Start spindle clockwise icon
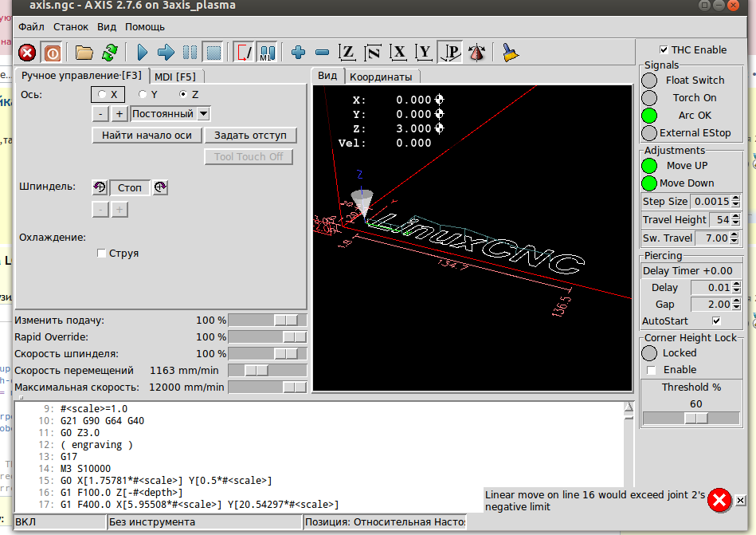 tap(160, 187)
